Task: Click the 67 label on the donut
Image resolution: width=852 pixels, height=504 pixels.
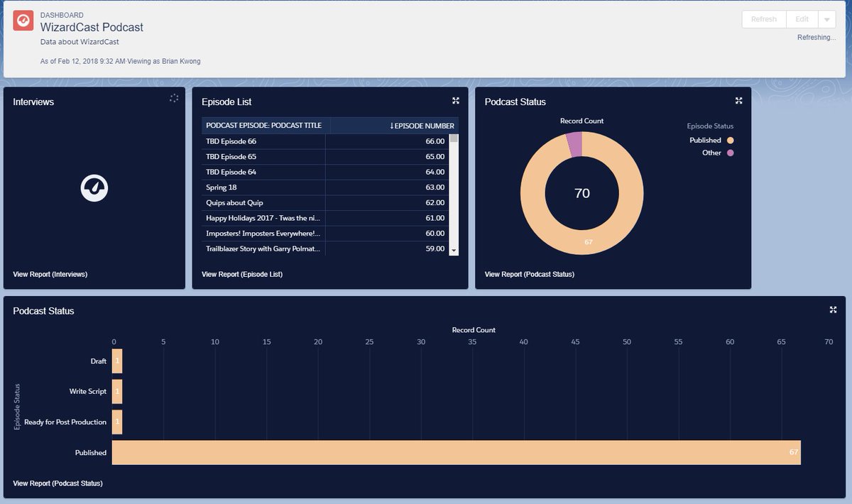Action: click(589, 243)
